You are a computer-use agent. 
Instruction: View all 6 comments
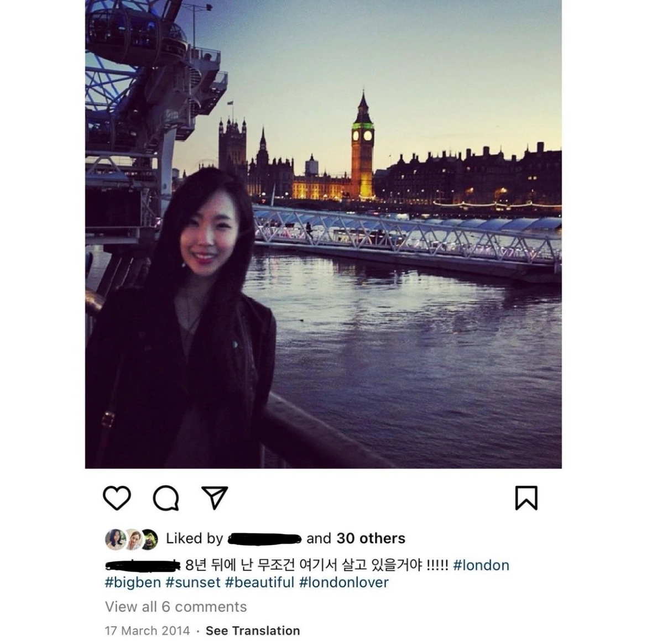coord(176,606)
